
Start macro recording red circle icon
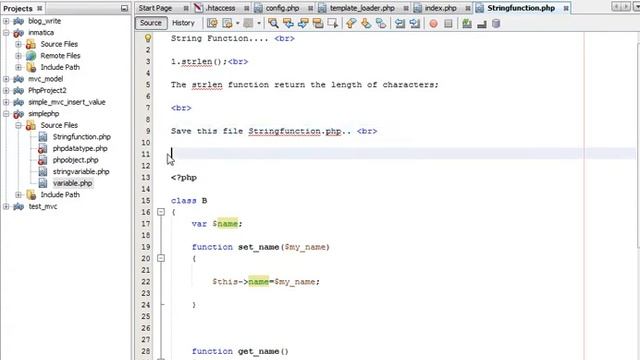(x=433, y=24)
